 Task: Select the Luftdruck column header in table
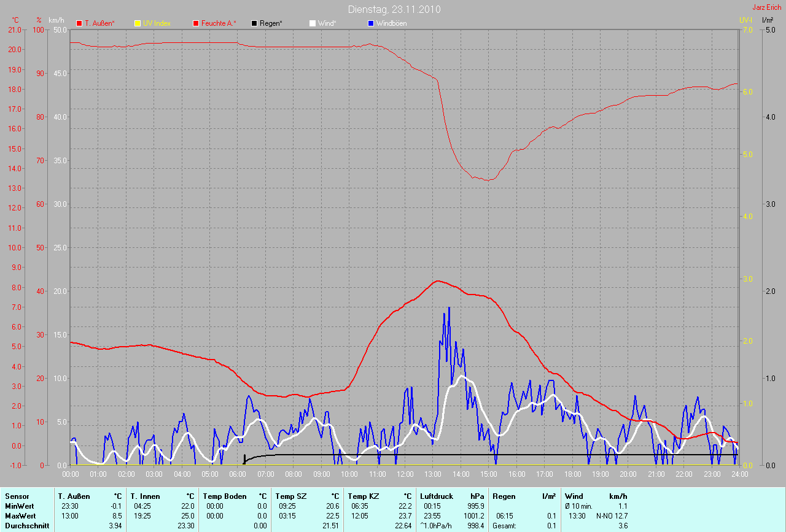tap(437, 496)
